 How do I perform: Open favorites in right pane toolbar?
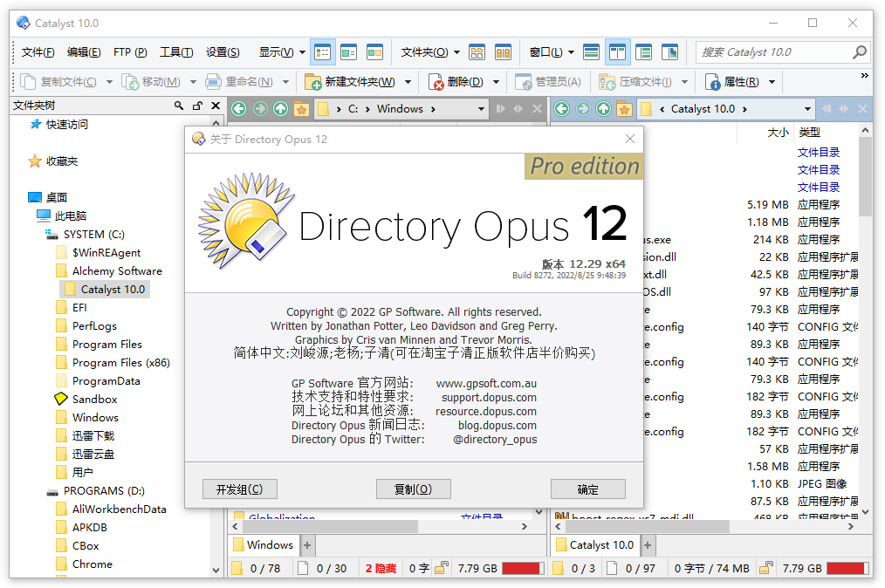[x=624, y=108]
